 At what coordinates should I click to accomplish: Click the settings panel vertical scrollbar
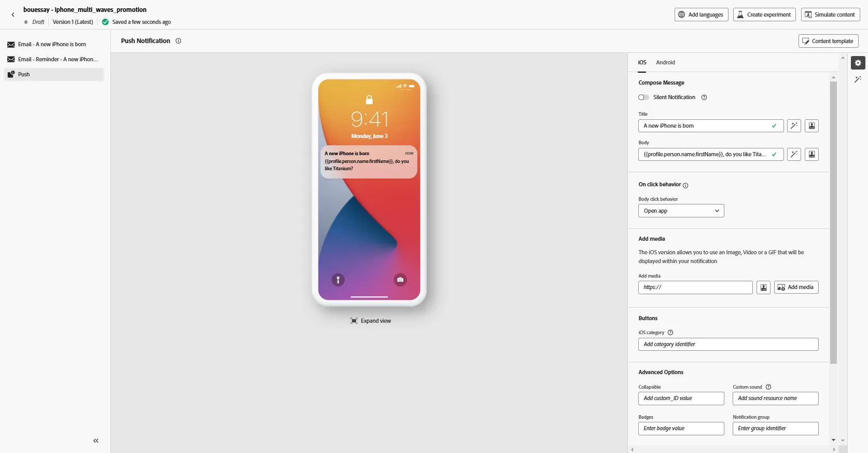click(833, 223)
